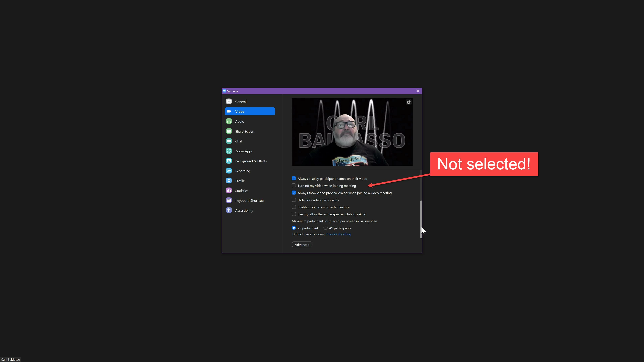
Task: Click the Advanced button
Action: [x=302, y=245]
